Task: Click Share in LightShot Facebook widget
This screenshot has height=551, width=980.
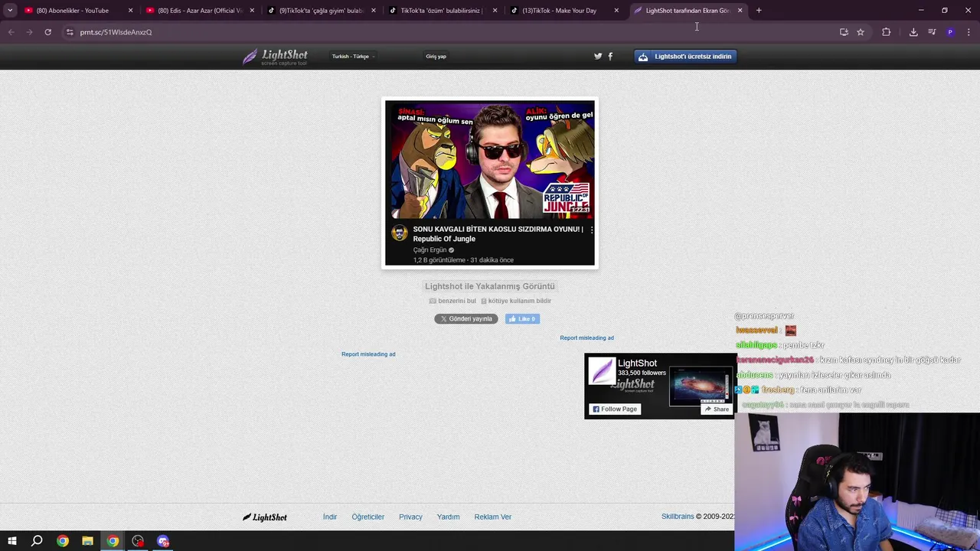Action: coord(717,409)
